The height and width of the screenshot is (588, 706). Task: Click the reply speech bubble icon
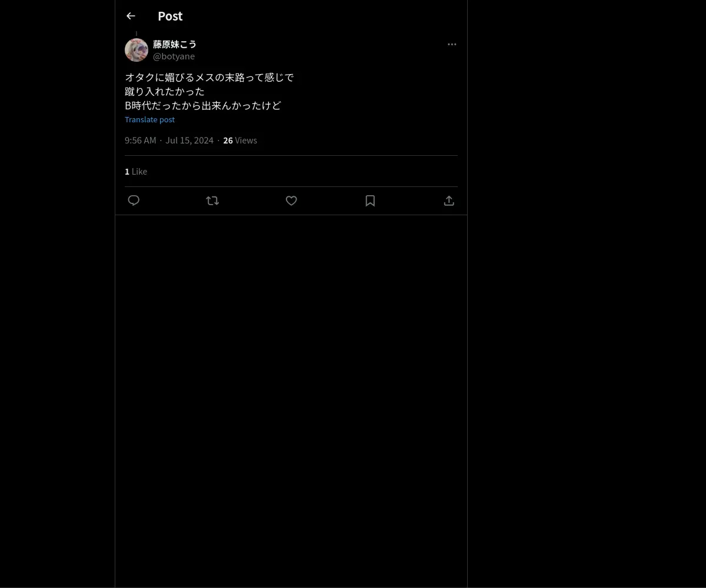[x=134, y=201]
